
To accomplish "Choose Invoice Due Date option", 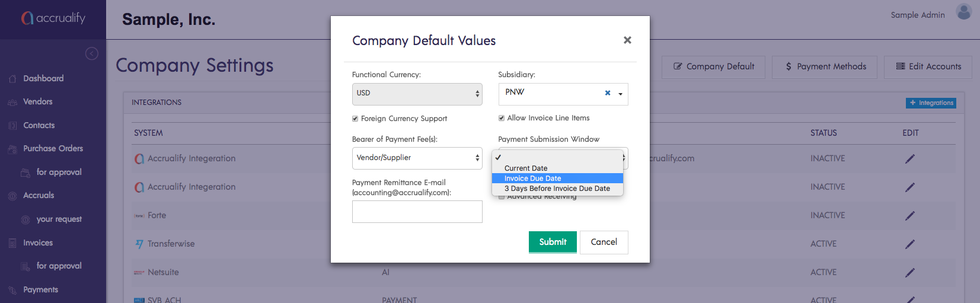I will tap(557, 178).
